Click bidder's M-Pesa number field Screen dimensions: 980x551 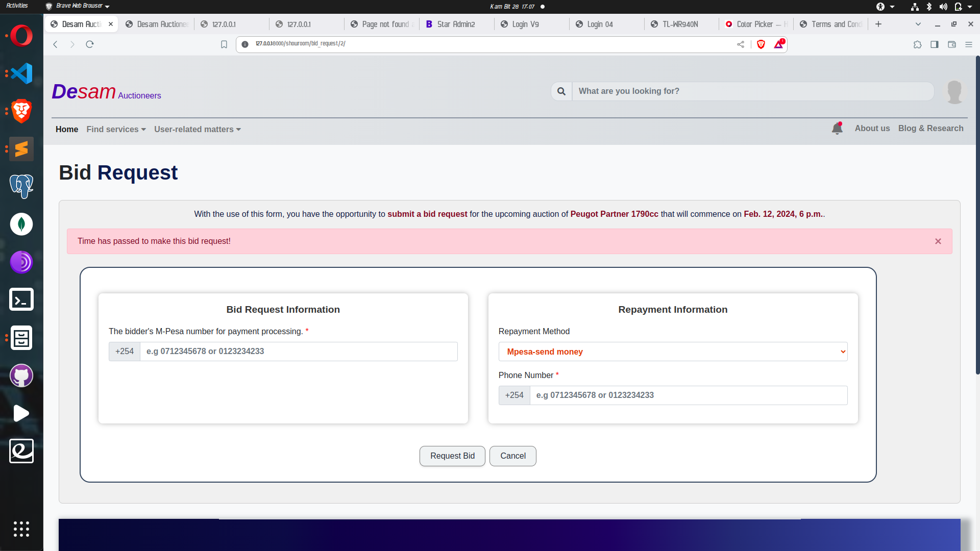pos(299,352)
